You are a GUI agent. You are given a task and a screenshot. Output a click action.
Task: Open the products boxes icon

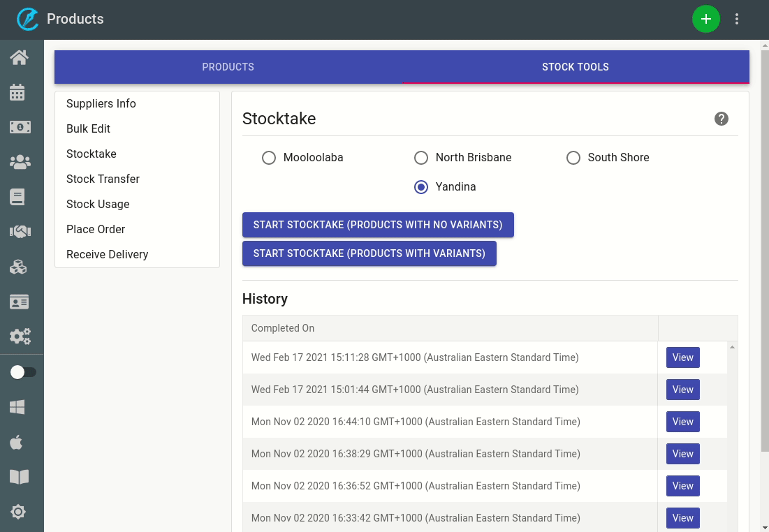coord(18,267)
